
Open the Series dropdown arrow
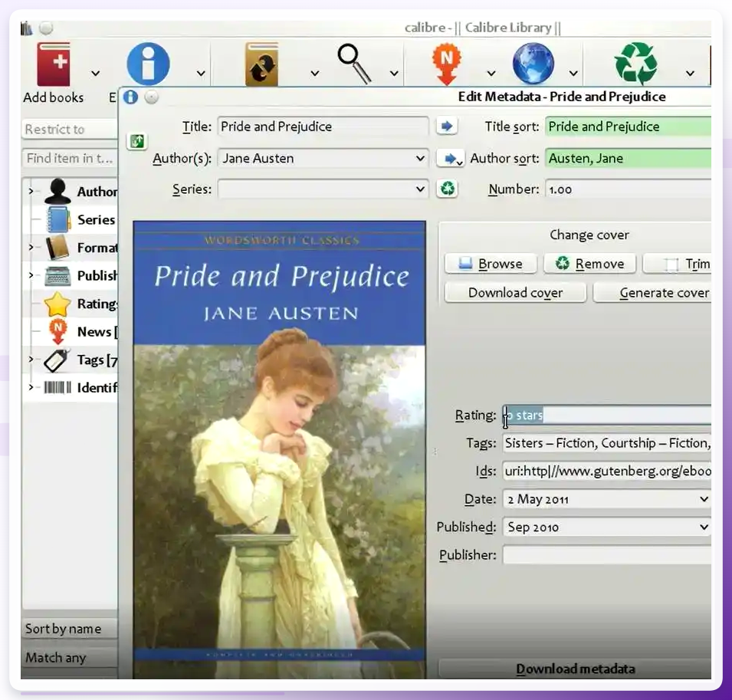coord(420,189)
